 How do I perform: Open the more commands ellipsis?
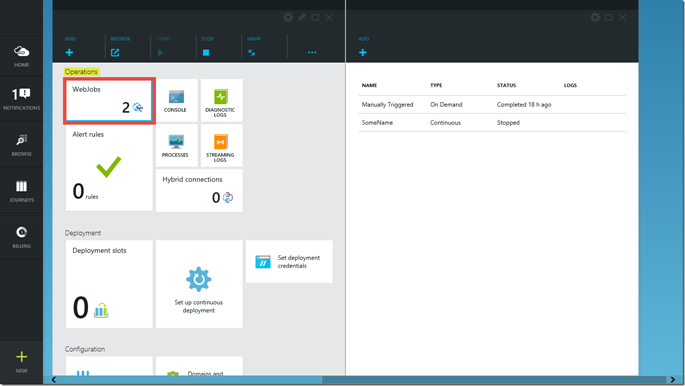312,52
